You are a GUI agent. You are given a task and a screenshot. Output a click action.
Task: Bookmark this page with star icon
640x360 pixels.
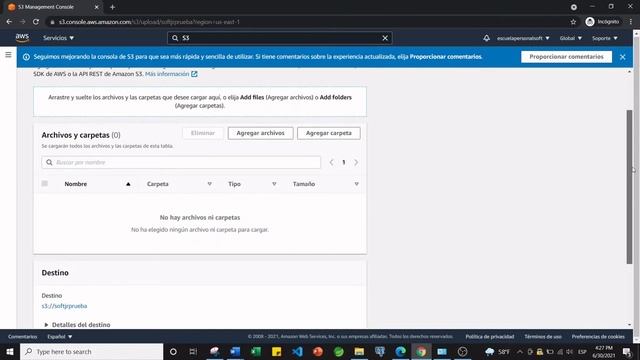[x=573, y=22]
